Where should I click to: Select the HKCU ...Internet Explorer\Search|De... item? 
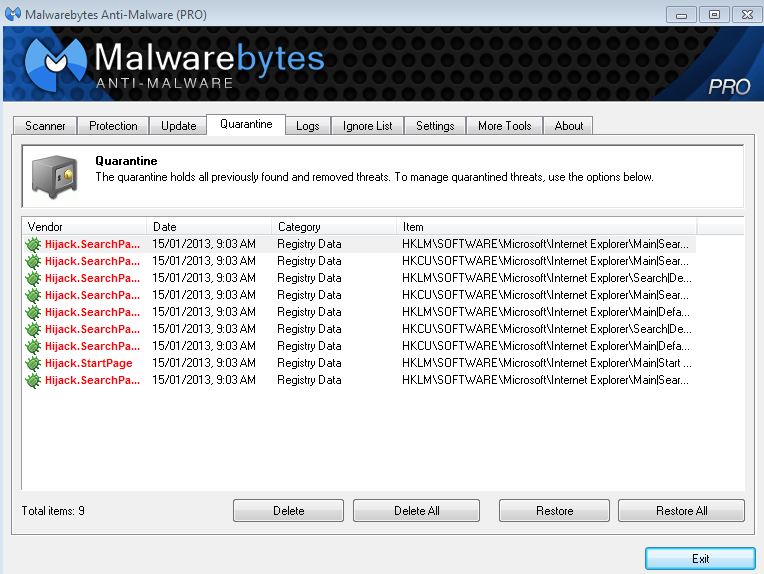click(x=546, y=329)
